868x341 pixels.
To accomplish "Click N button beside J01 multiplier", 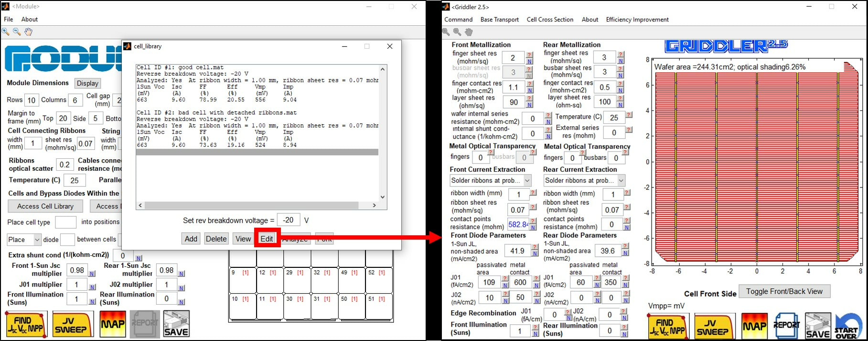I will (x=92, y=287).
